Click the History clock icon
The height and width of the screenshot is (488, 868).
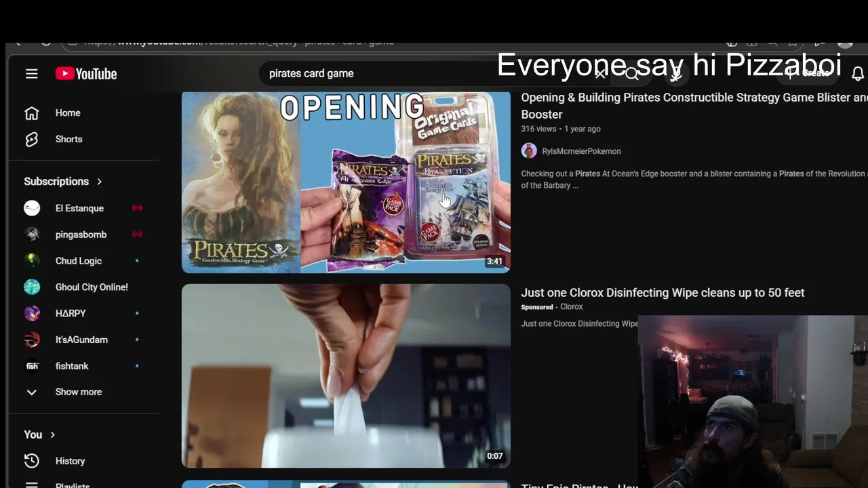tap(32, 461)
